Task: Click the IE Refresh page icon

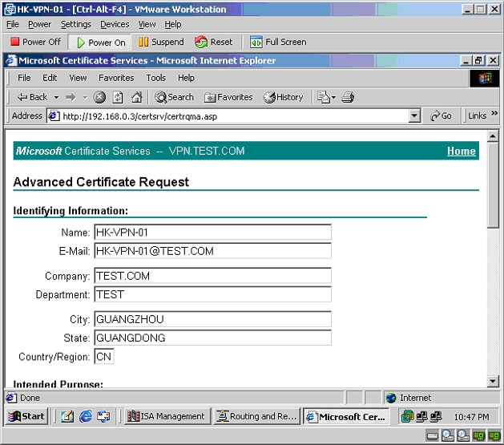Action: click(118, 97)
